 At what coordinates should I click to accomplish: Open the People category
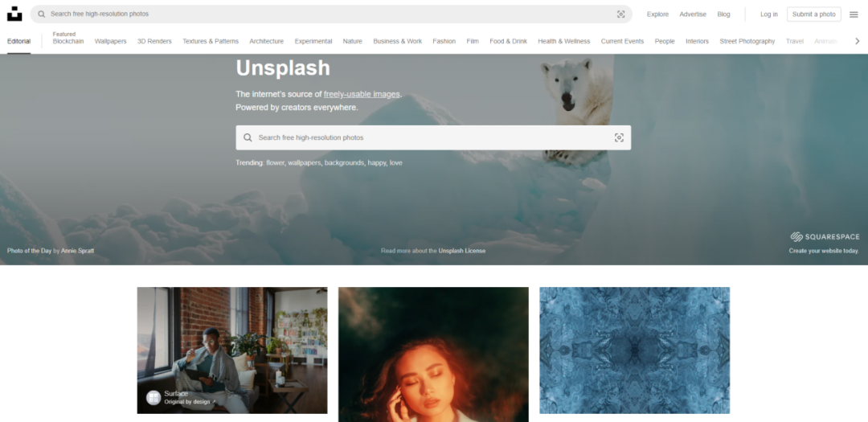pos(665,42)
